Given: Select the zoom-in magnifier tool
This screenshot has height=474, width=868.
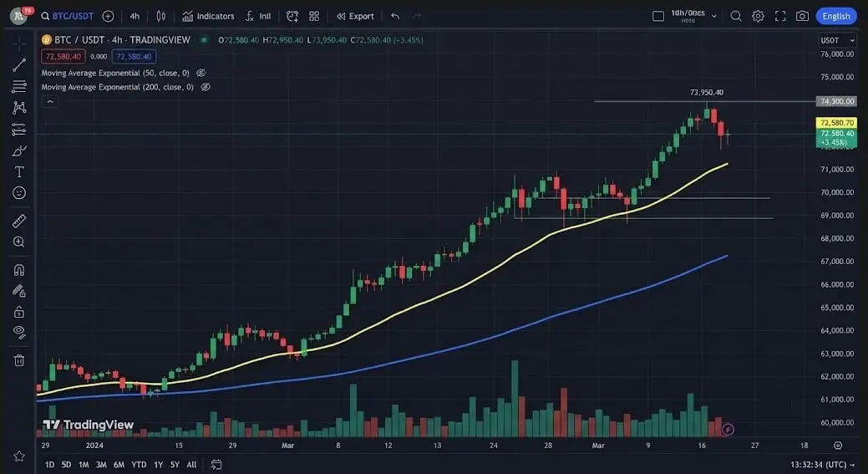Looking at the screenshot, I should click(x=19, y=242).
